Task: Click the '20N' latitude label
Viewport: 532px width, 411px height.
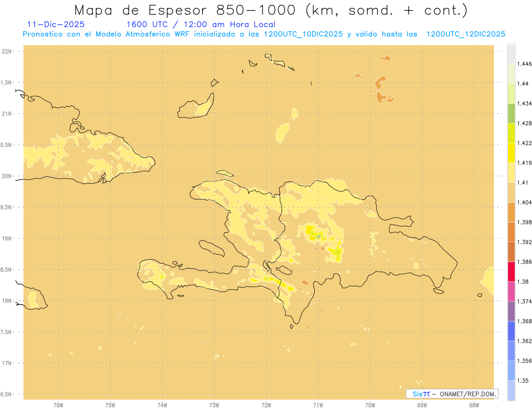Action: click(x=7, y=176)
